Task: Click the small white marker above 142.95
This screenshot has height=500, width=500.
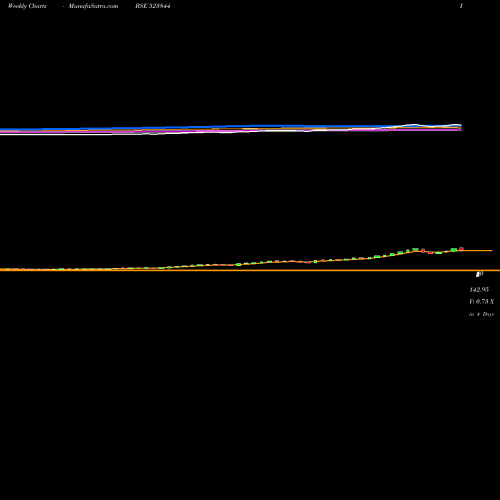Action: tap(479, 274)
